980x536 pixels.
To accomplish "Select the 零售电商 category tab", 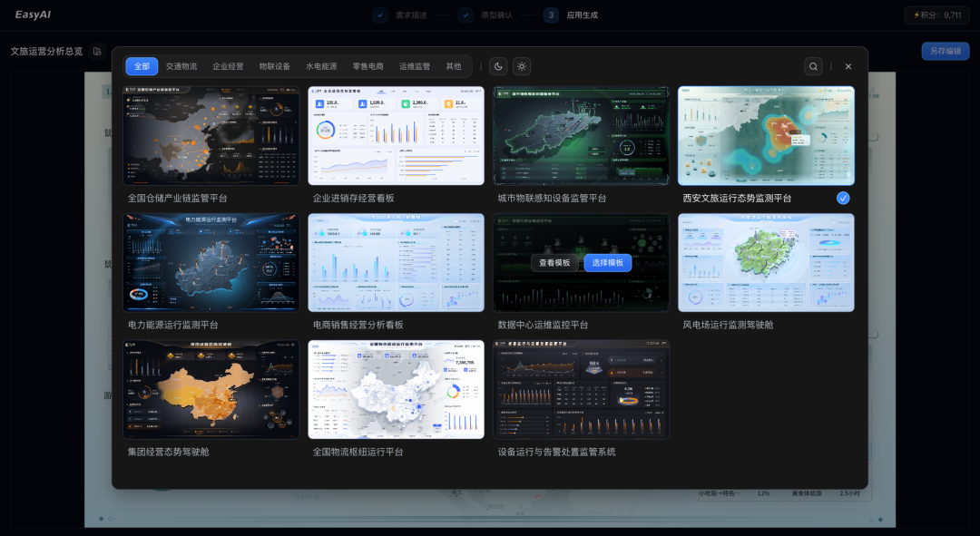I will (x=368, y=66).
